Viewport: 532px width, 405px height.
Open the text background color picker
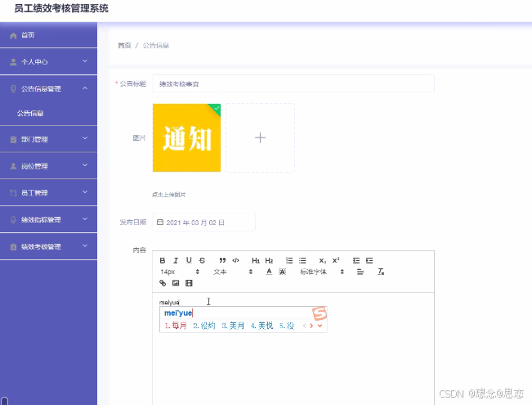pyautogui.click(x=282, y=272)
